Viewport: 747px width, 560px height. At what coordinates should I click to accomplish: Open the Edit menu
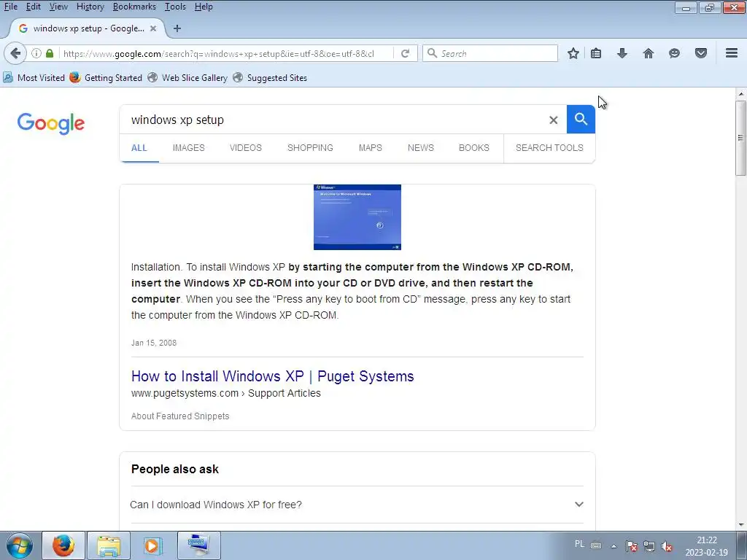[33, 7]
